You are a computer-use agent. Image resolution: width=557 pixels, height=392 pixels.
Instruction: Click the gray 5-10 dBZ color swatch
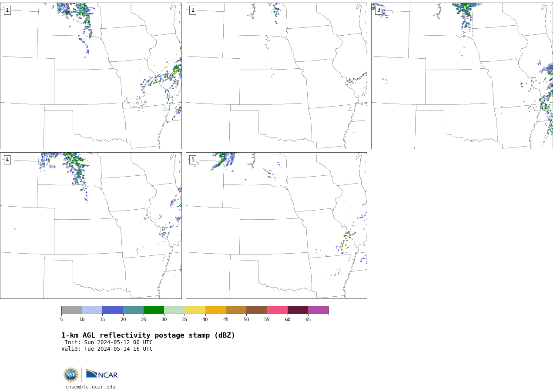71,310
